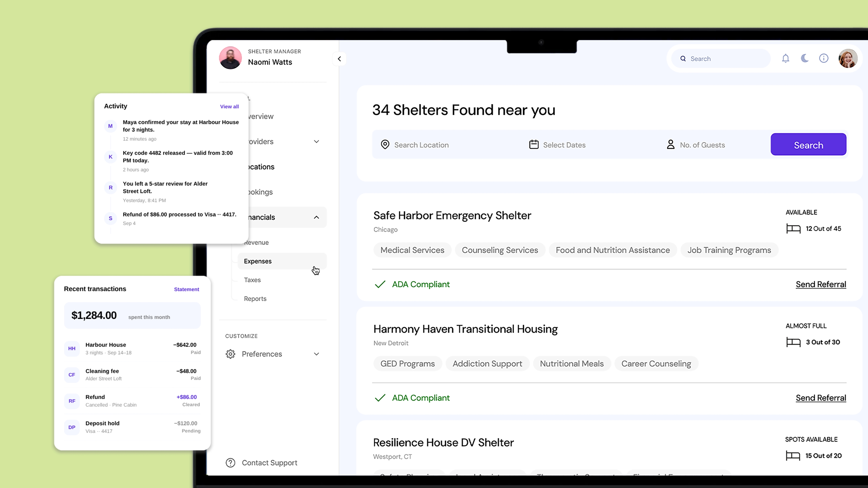Expand the Providers menu chevron

(x=316, y=142)
